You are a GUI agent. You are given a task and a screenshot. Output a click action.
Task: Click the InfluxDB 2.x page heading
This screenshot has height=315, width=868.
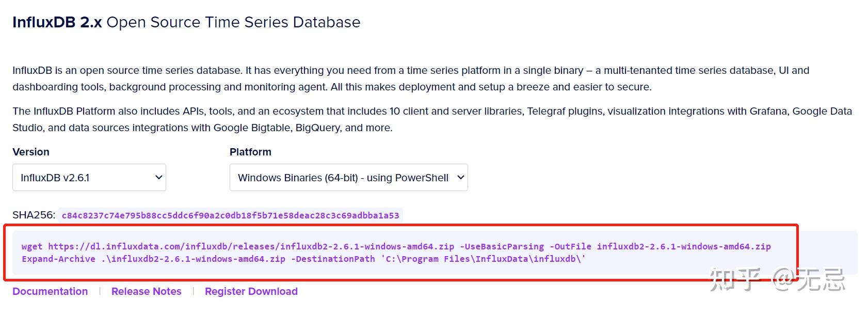point(186,22)
